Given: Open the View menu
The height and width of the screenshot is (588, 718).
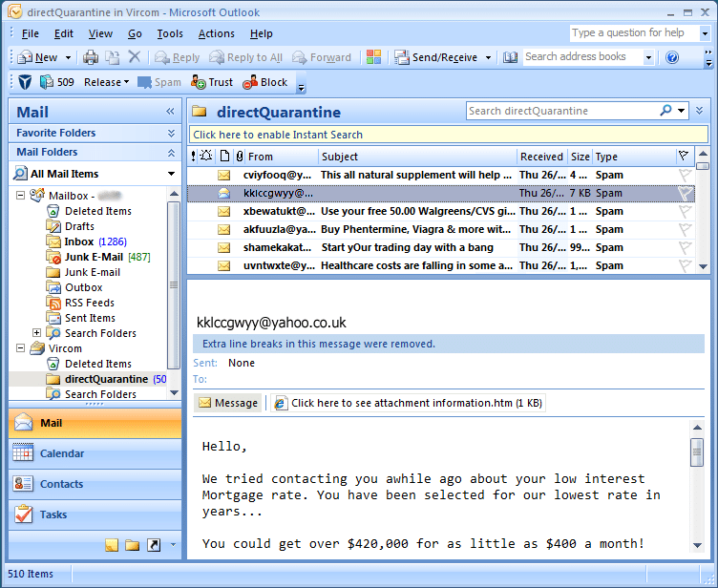Looking at the screenshot, I should pos(100,33).
